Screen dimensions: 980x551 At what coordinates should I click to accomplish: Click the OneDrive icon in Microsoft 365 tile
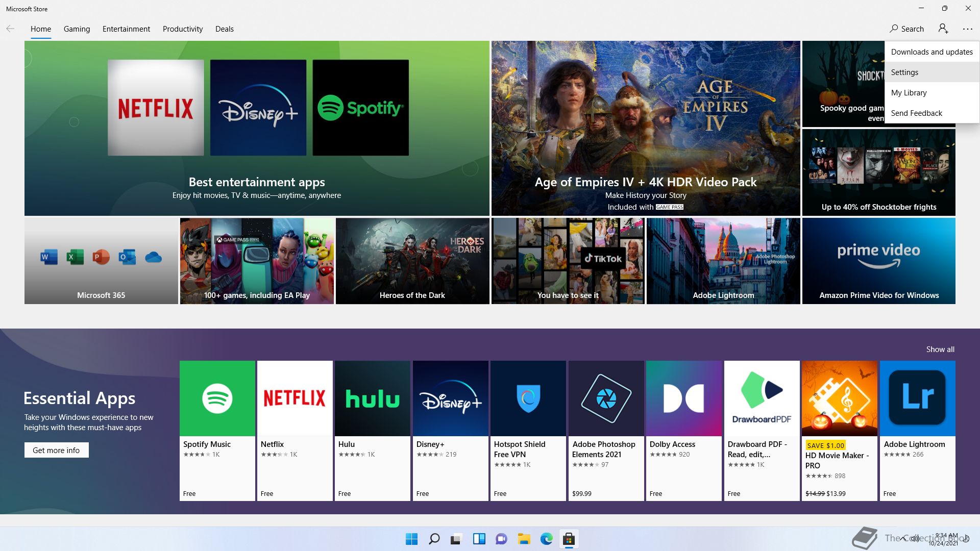tap(153, 257)
